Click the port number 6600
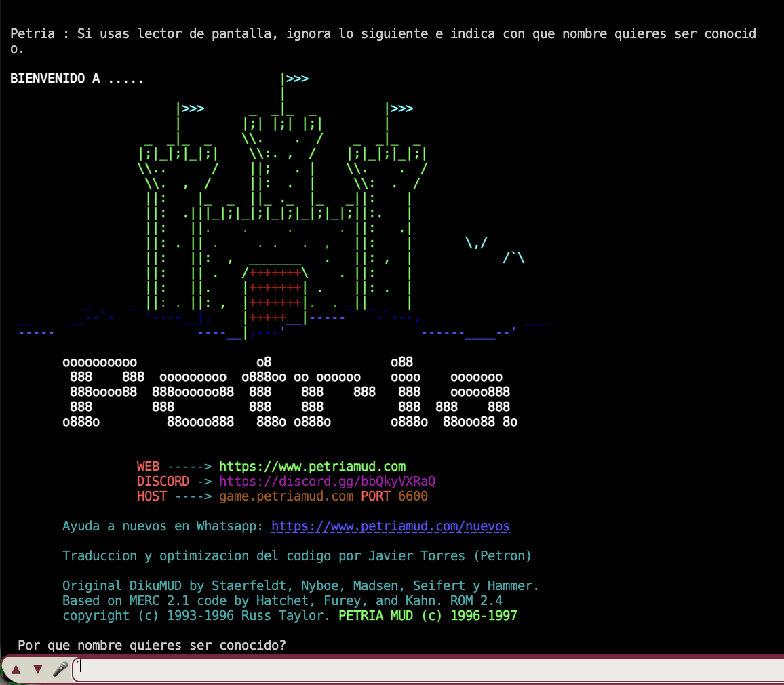This screenshot has width=784, height=685. [x=413, y=496]
